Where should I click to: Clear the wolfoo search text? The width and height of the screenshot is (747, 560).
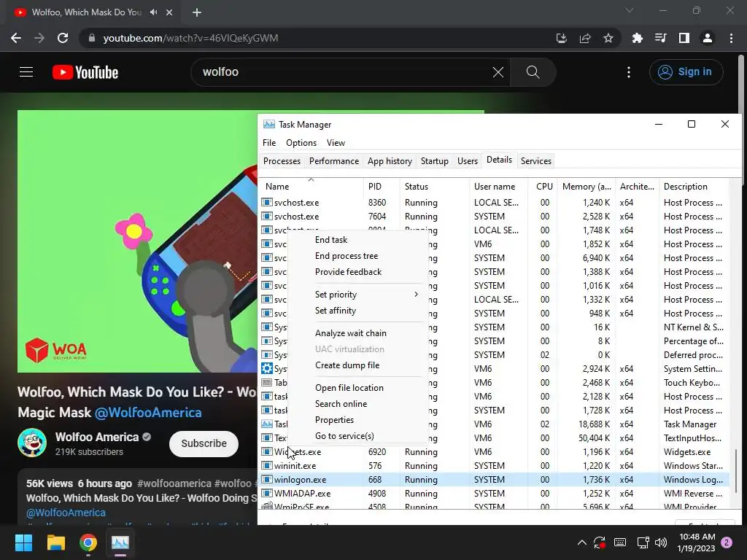(x=498, y=72)
